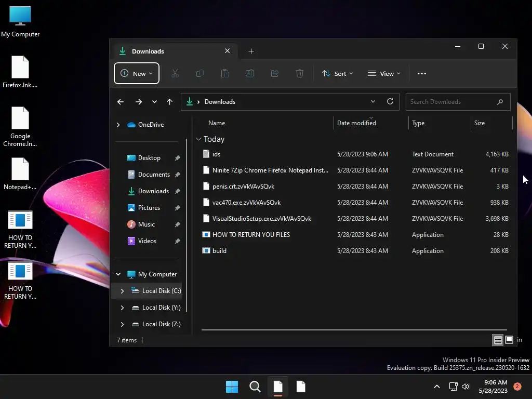The width and height of the screenshot is (532, 399).
Task: Open Pictures in navigation pane
Action: (x=149, y=208)
